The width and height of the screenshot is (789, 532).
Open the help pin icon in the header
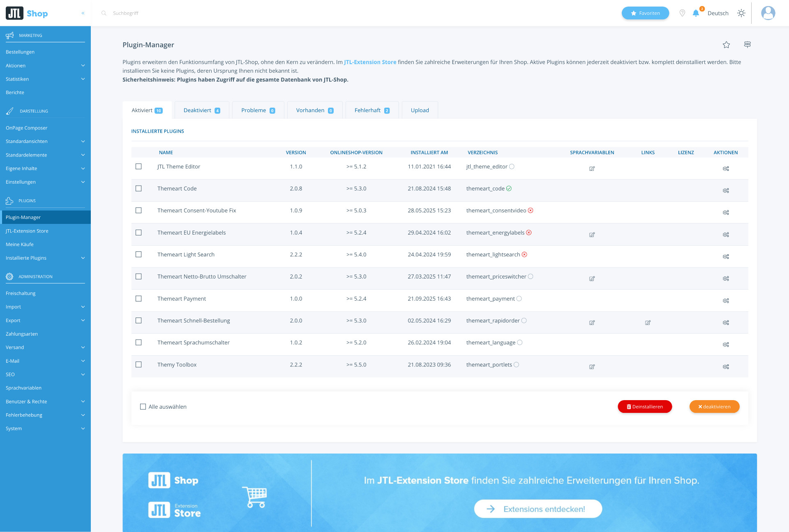pyautogui.click(x=683, y=13)
